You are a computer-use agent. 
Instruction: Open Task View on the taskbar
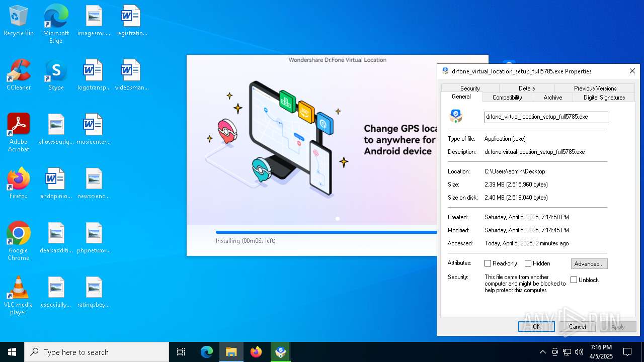pos(181,352)
